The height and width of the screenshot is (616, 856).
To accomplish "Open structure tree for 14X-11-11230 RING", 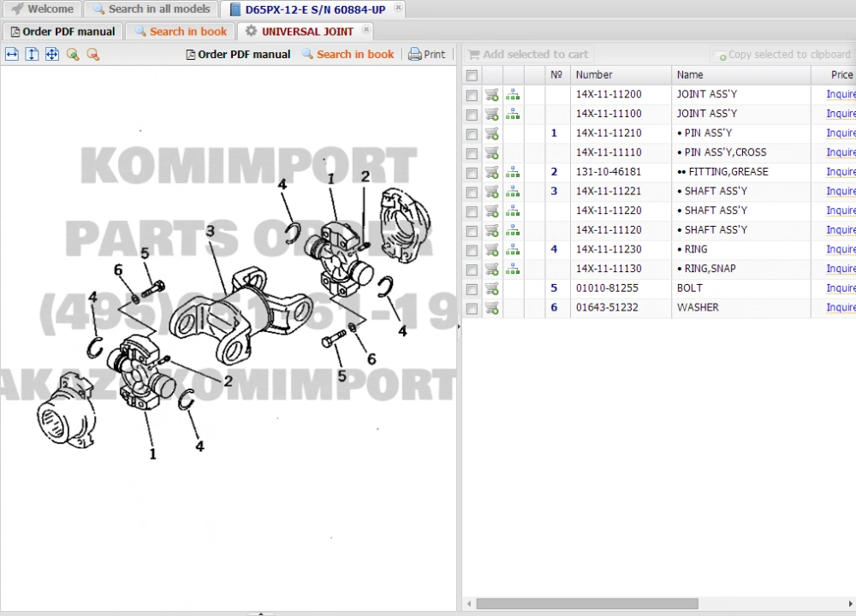I will 513,249.
